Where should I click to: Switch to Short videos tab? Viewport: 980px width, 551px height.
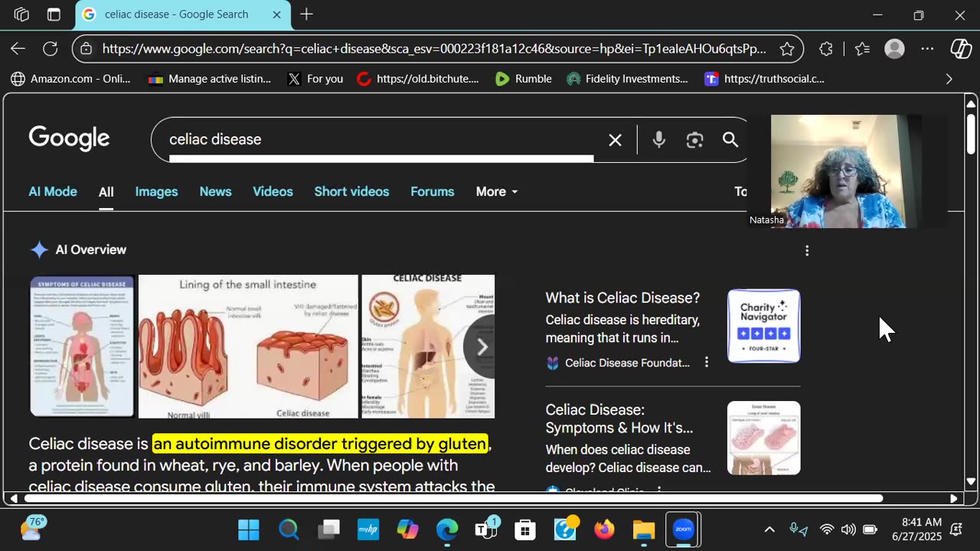click(351, 191)
